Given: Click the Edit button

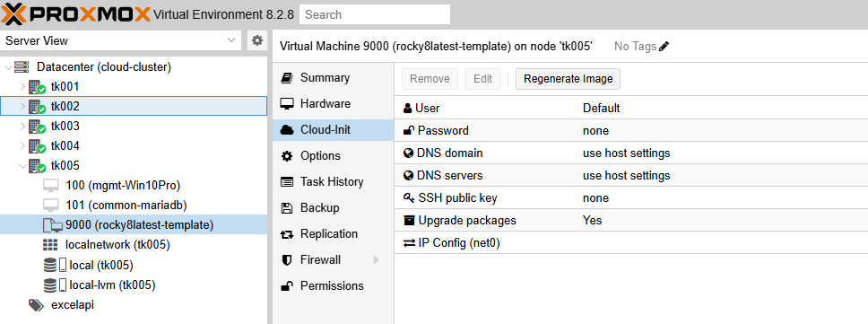Looking at the screenshot, I should coord(482,79).
